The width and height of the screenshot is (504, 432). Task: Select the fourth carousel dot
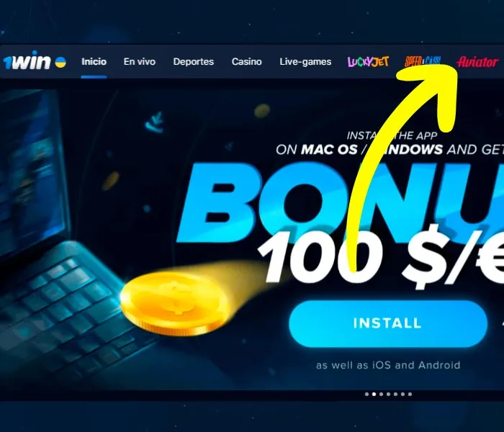point(388,394)
